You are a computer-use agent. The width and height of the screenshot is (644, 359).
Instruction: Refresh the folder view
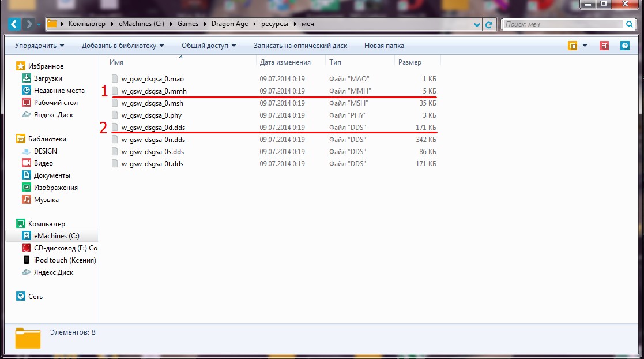(x=489, y=25)
